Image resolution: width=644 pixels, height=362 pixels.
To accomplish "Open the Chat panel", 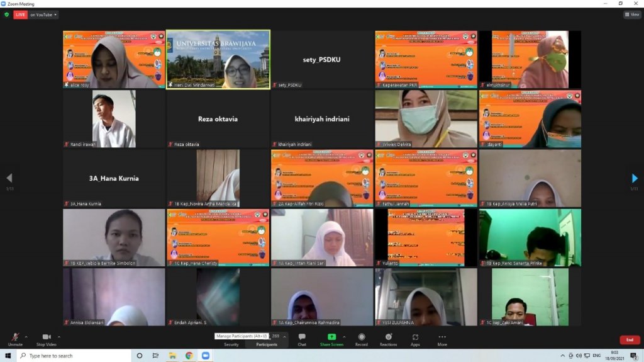I will [x=302, y=339].
